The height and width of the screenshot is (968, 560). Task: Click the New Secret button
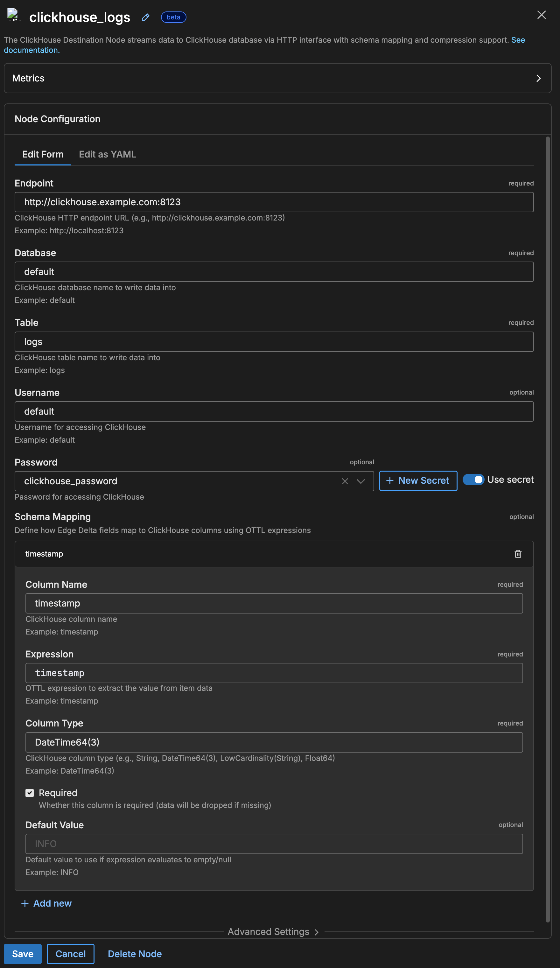tap(418, 480)
